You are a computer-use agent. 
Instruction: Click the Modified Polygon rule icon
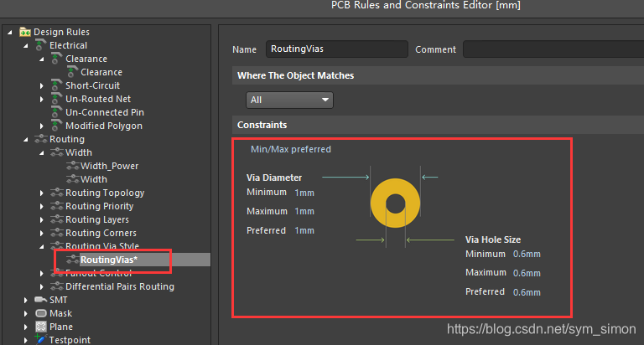pyautogui.click(x=57, y=126)
